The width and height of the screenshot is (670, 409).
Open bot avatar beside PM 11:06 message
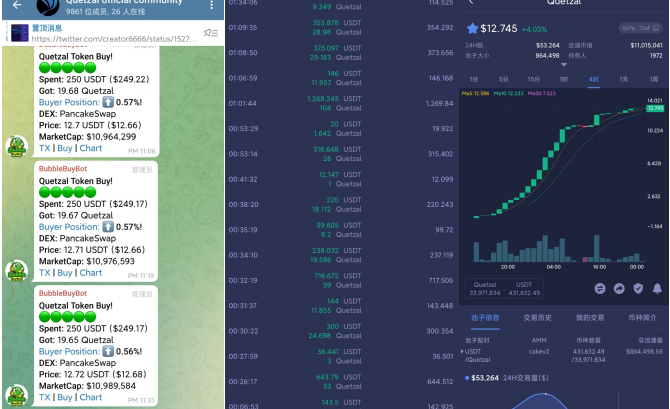click(x=17, y=146)
